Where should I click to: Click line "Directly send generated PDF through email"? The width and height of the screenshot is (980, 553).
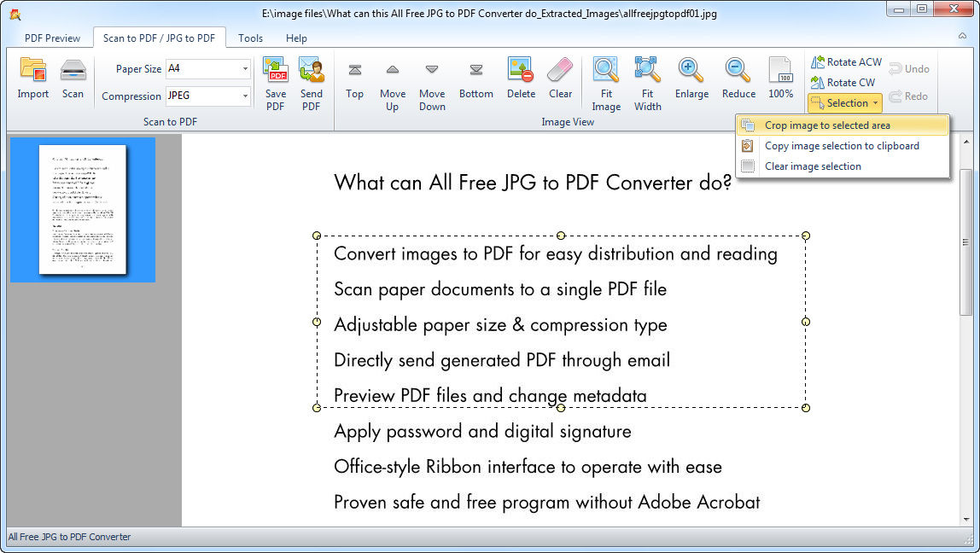pos(502,360)
